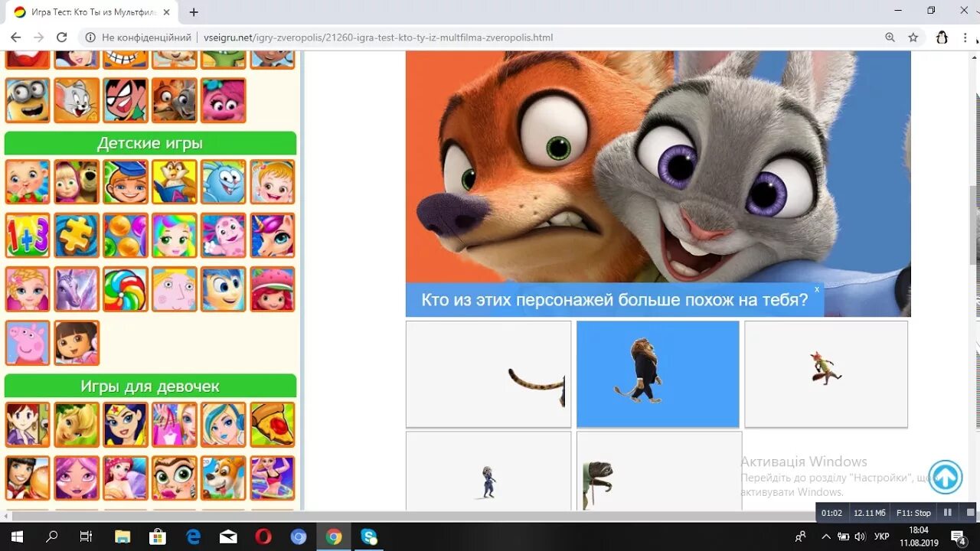Open the volume control in tray

tap(860, 537)
